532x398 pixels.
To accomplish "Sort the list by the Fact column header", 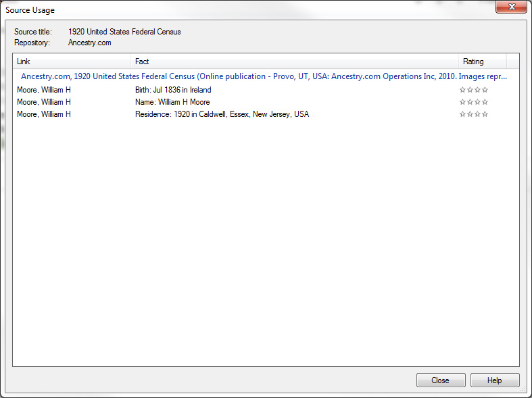I will (295, 61).
